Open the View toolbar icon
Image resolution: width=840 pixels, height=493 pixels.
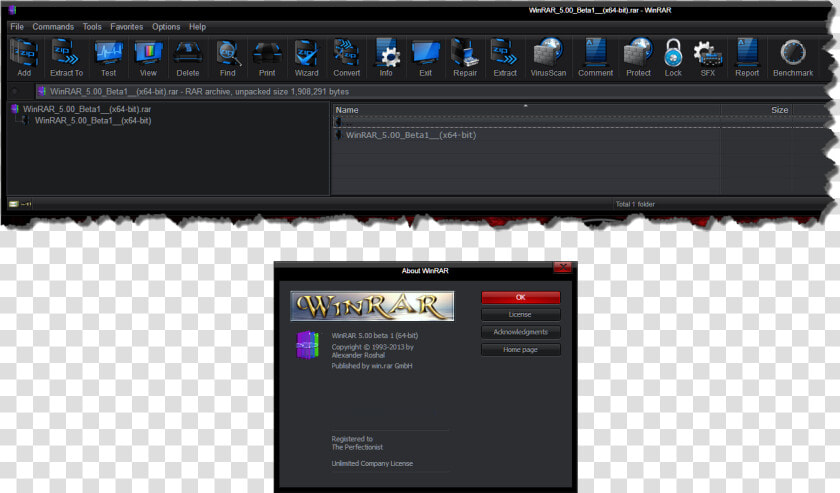(x=148, y=58)
